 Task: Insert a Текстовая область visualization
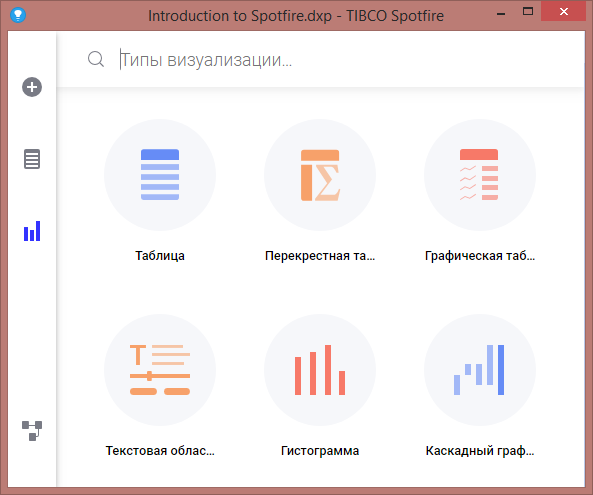click(160, 369)
